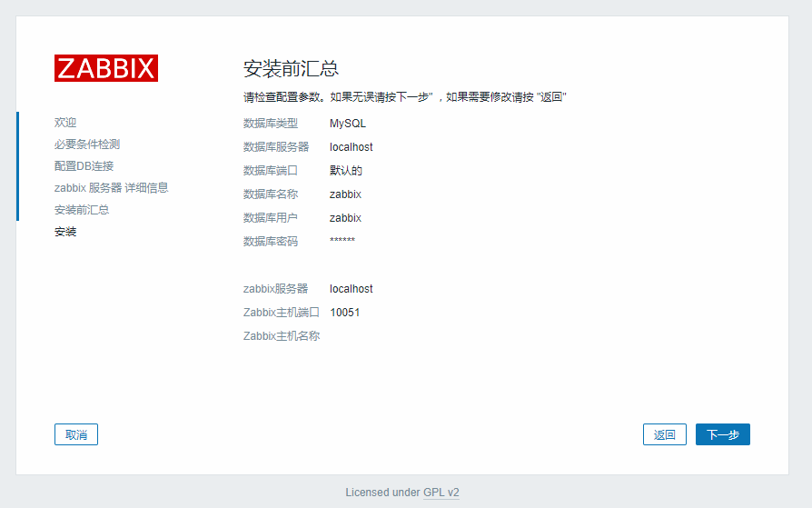Click the 数据库用户 label
This screenshot has height=508, width=812.
click(271, 218)
